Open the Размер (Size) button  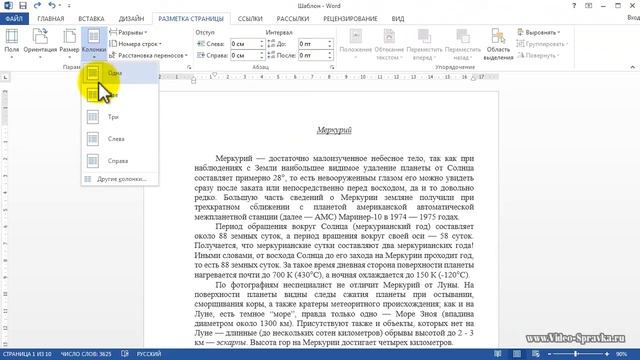pos(69,44)
